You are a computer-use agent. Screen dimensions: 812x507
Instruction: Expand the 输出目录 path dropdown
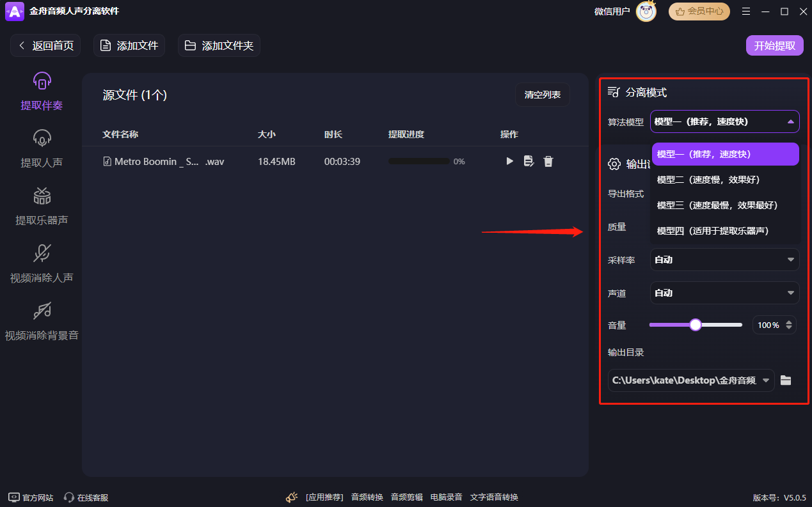click(766, 380)
